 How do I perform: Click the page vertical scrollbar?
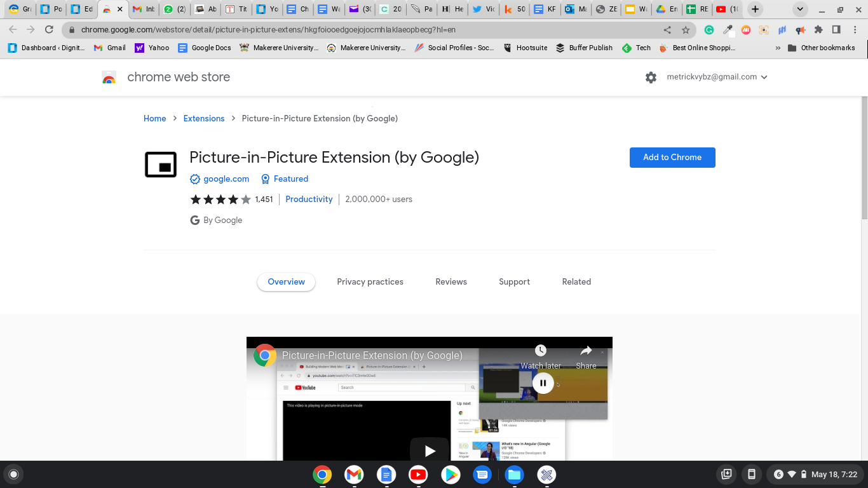pyautogui.click(x=864, y=159)
